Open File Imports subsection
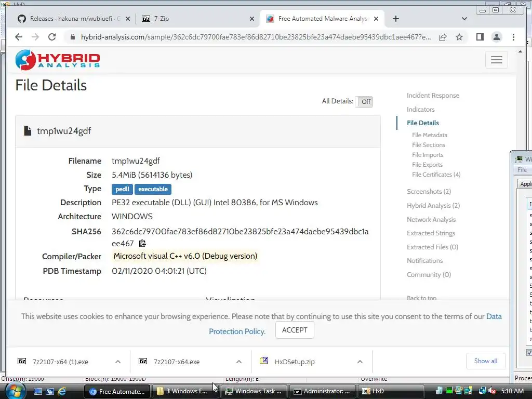Image resolution: width=532 pixels, height=399 pixels. click(x=428, y=154)
